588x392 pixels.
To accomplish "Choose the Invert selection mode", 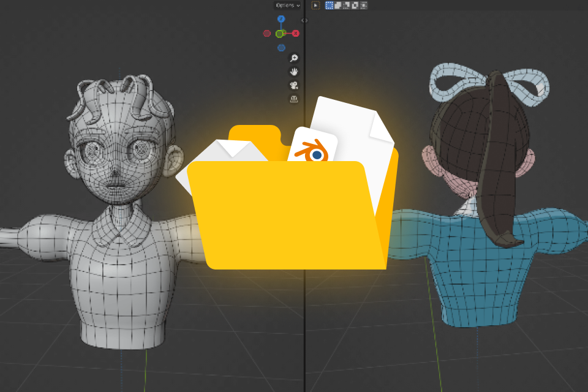I will 355,6.
